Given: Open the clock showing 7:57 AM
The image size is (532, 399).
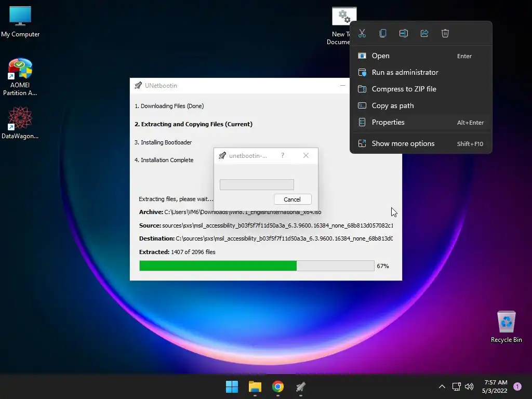Looking at the screenshot, I should [x=495, y=387].
